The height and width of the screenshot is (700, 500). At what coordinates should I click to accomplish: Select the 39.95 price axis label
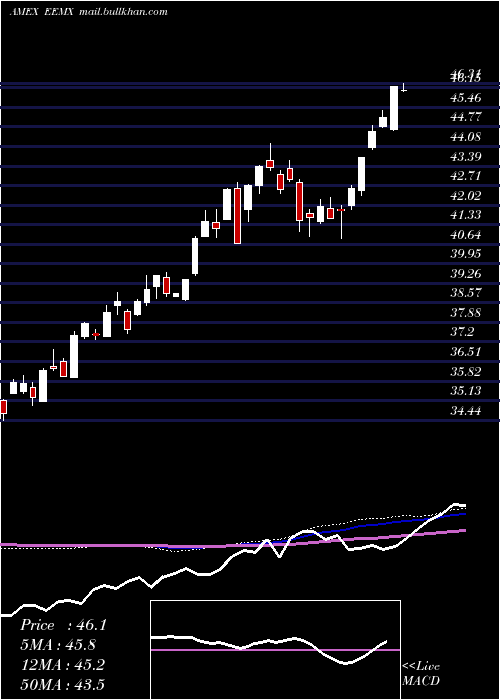point(466,254)
